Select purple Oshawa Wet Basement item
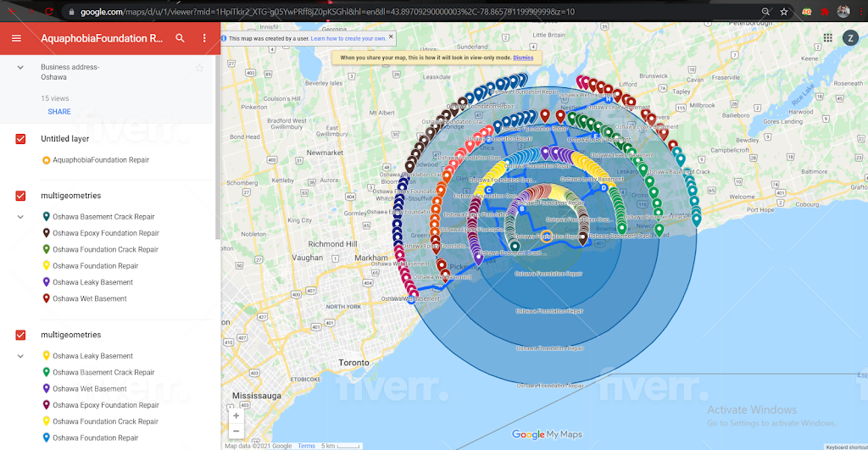This screenshot has width=868, height=450. point(85,389)
